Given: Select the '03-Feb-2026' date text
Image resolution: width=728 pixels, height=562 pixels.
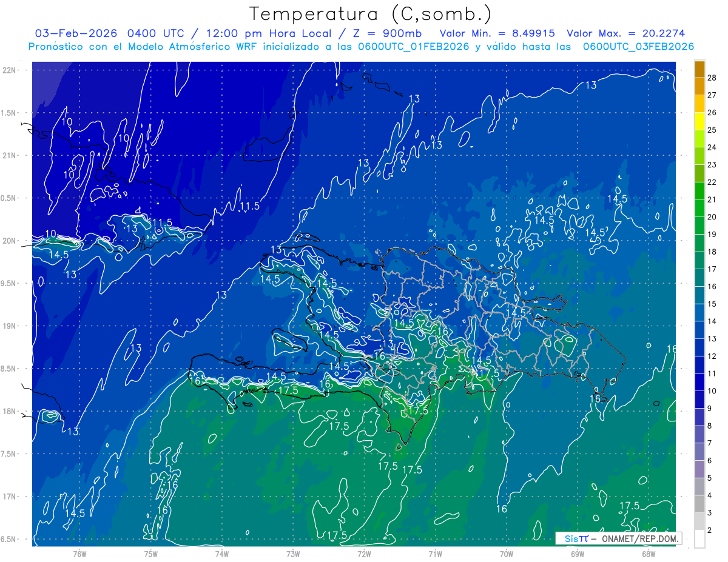Looking at the screenshot, I should pos(76,33).
